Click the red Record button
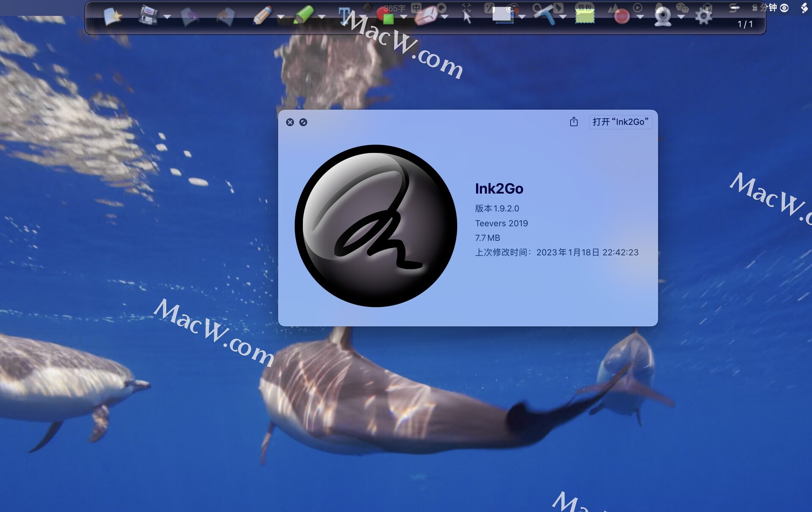 point(622,16)
